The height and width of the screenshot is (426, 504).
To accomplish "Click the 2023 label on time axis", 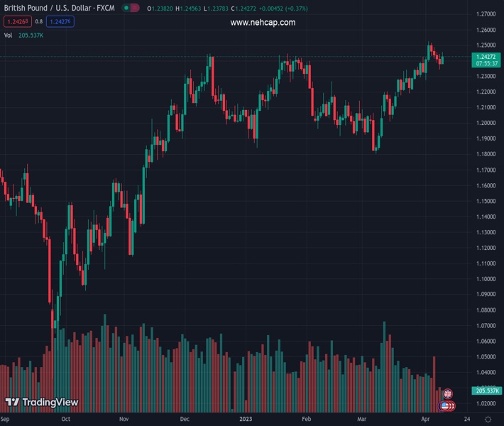I will [246, 420].
